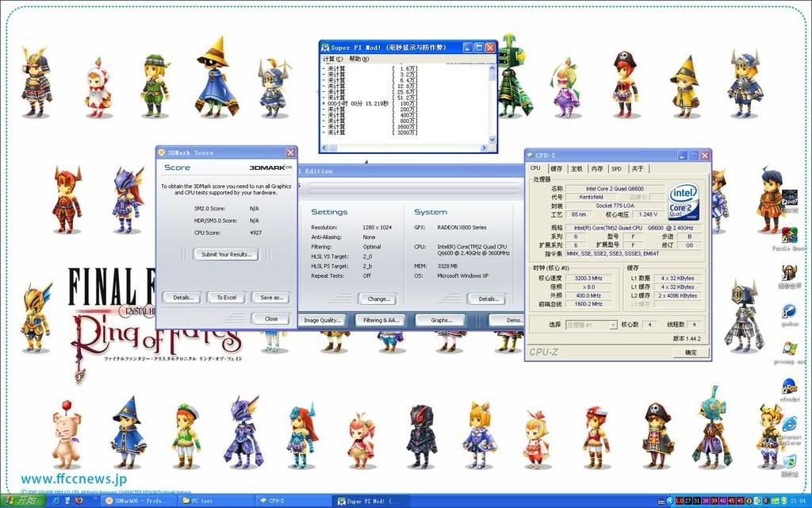812x508 pixels.
Task: Click the Super PI title bar icon
Action: coord(326,47)
